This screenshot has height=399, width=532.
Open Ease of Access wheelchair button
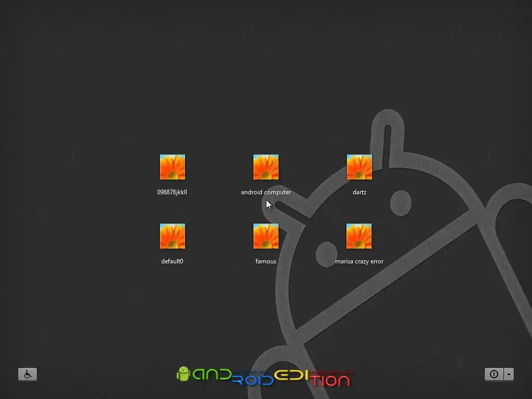[28, 374]
